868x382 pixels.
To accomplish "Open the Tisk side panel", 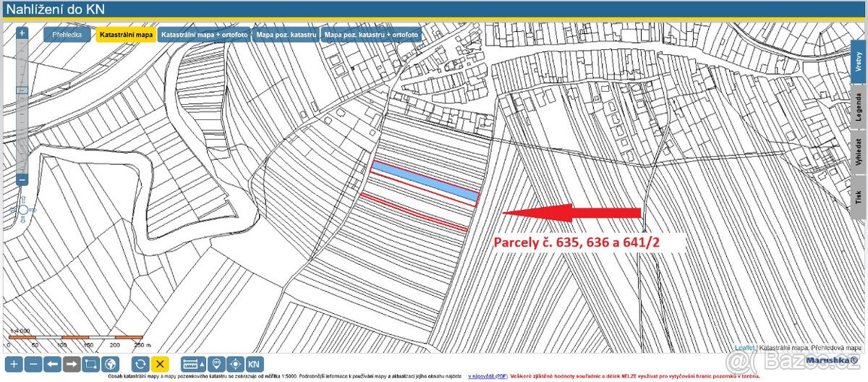I will point(859,197).
